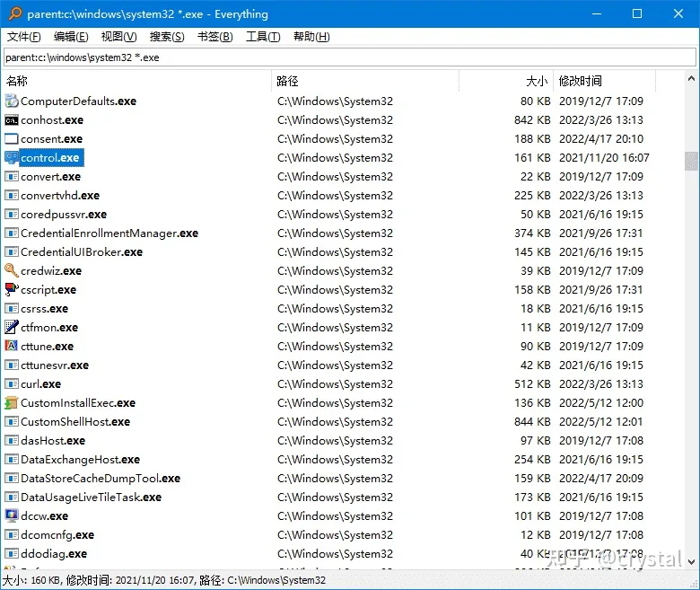Click the path cell of CustomShellHost.exe
Viewport: 700px width, 590px height.
tap(335, 421)
